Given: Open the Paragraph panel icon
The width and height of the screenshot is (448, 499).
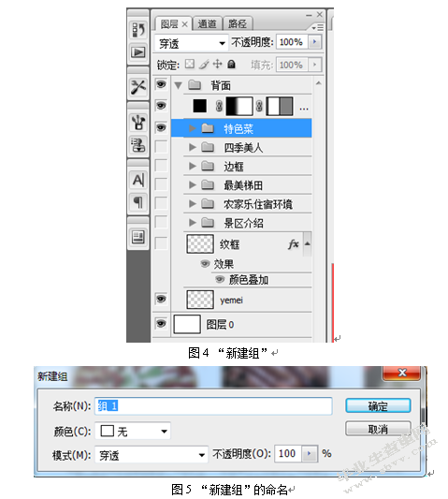Looking at the screenshot, I should 138,202.
